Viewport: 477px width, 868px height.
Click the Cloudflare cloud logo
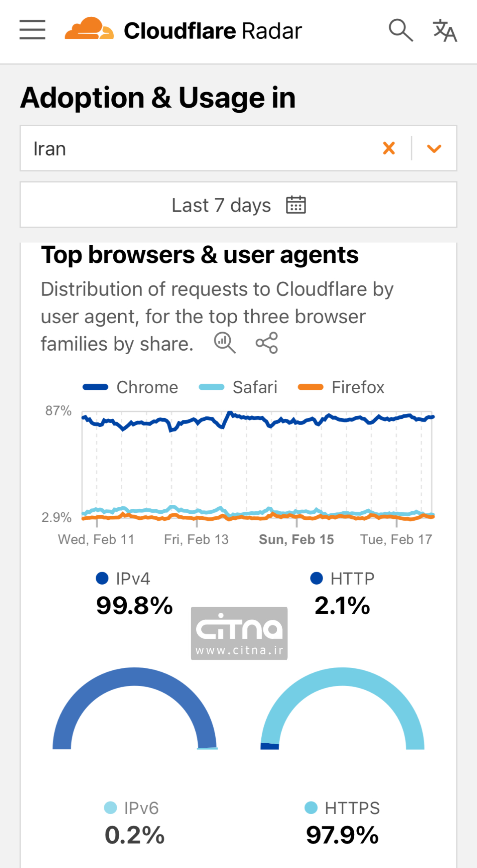[89, 29]
